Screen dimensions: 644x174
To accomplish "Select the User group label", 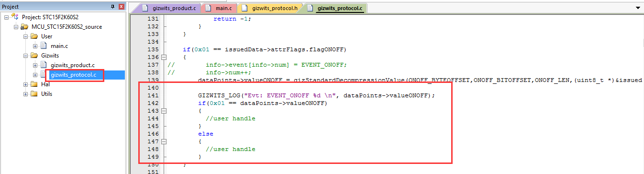I will click(46, 36).
